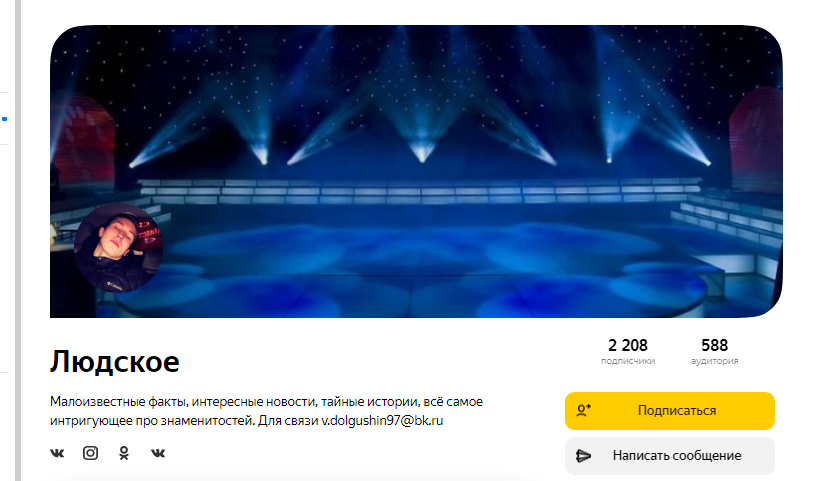This screenshot has height=481, width=818.
Task: Click the аудитория label under 588
Action: [714, 361]
